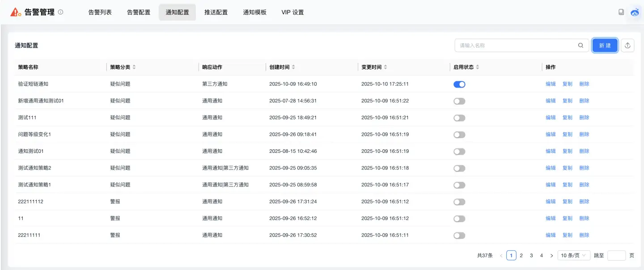Open the 通知模板 tab

tap(254, 12)
